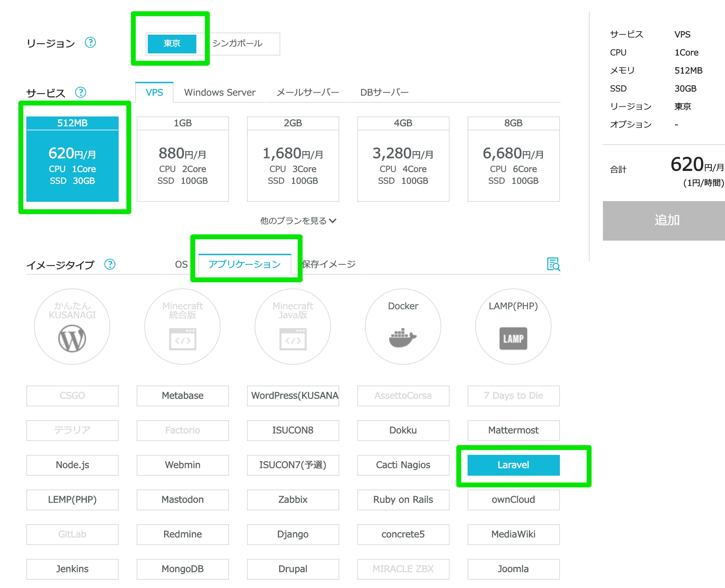Click the region help question icon
This screenshot has height=588, width=725.
click(x=90, y=43)
